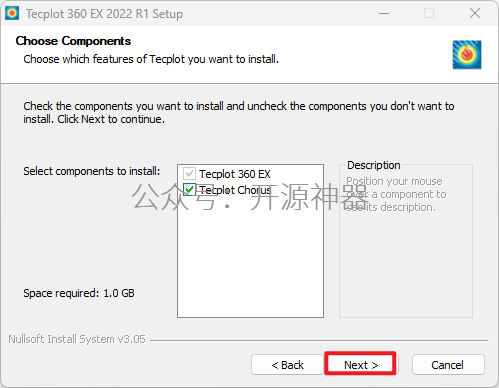This screenshot has height=388, width=499.
Task: Minimize the Tecplot setup window
Action: [384, 14]
